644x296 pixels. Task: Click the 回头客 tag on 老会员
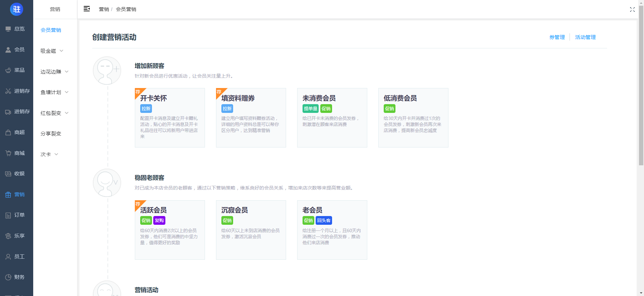click(324, 220)
